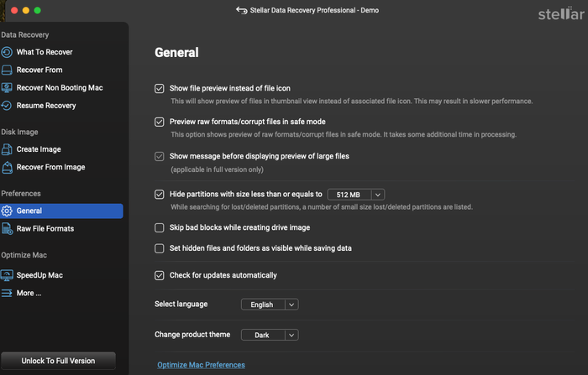This screenshot has height=375, width=588.
Task: Open the More ... sidebar item
Action: 29,293
